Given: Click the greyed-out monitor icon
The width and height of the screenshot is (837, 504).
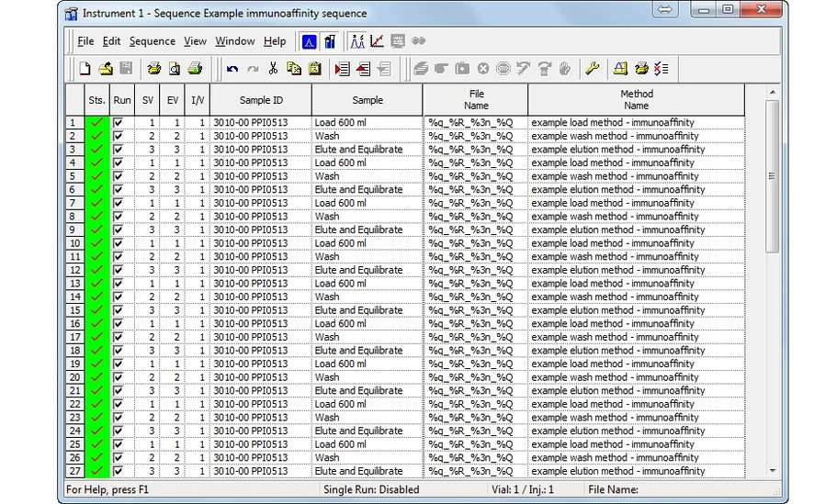Looking at the screenshot, I should 398,41.
